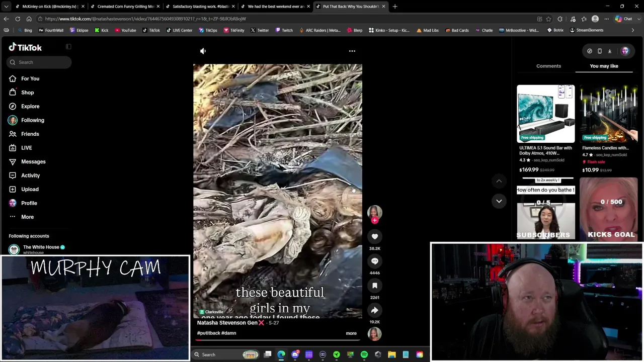Click the browser address bar URL
This screenshot has width=644, height=362.
coord(145,19)
